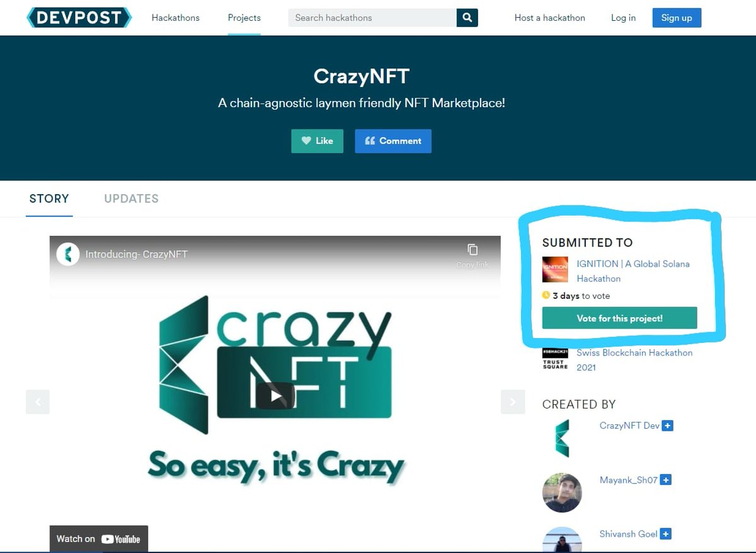This screenshot has height=553, width=756.
Task: Open video title Introducing- CrazyNFT
Action: (x=136, y=255)
